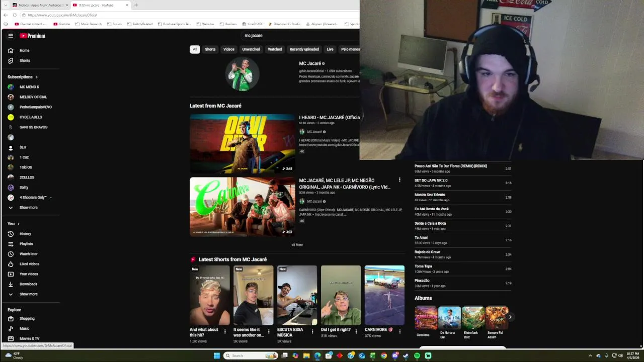Open the 'Did I get it right?' short
The image size is (644, 362).
pyautogui.click(x=341, y=295)
